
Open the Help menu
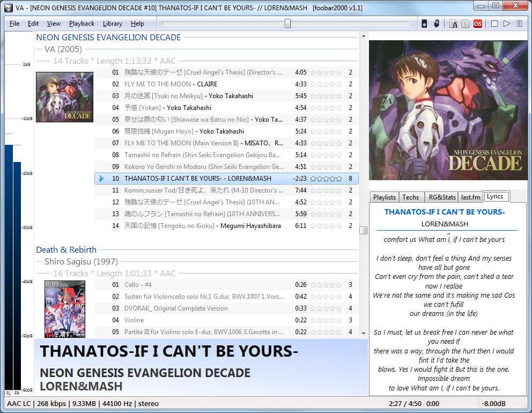[x=137, y=24]
